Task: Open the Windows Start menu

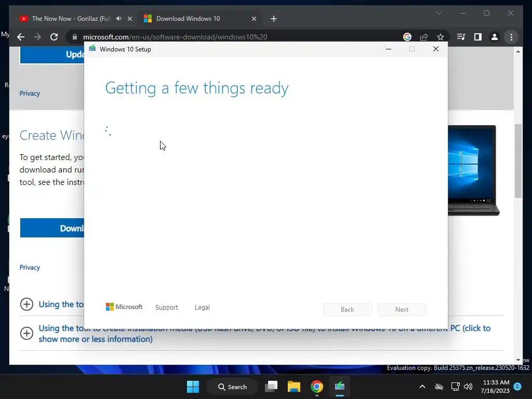Action: [x=193, y=387]
